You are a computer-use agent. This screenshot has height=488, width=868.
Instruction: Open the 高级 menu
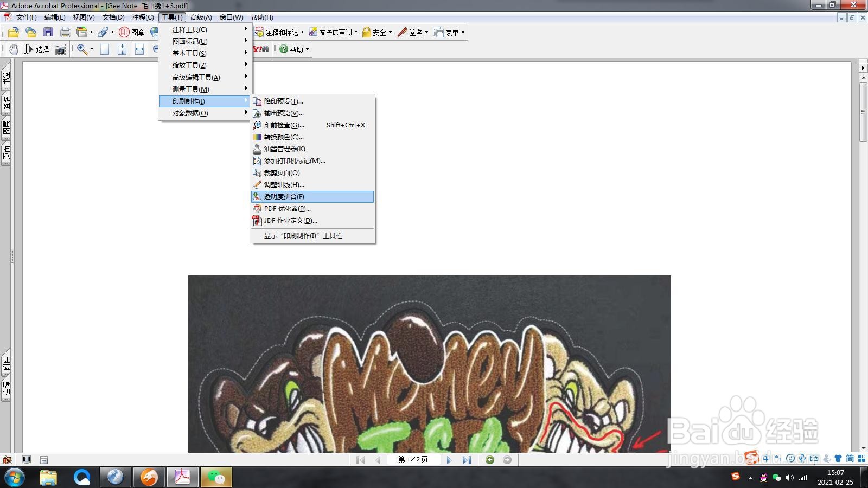point(201,17)
